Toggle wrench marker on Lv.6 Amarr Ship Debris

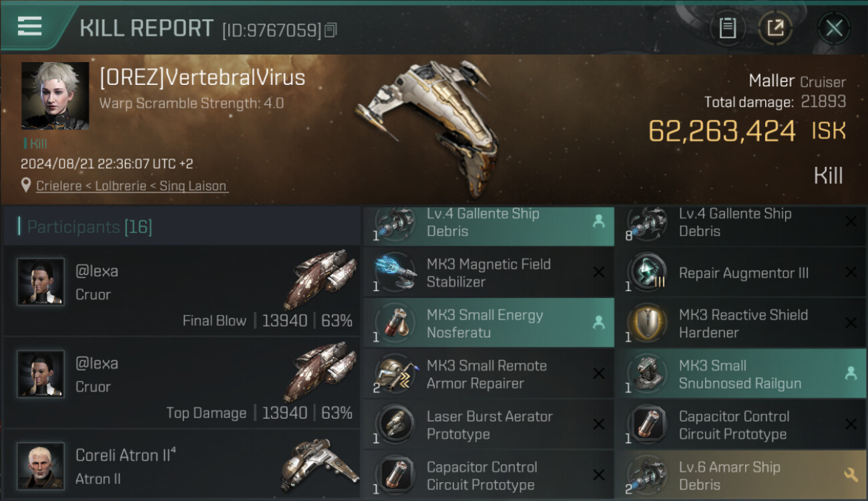[851, 475]
